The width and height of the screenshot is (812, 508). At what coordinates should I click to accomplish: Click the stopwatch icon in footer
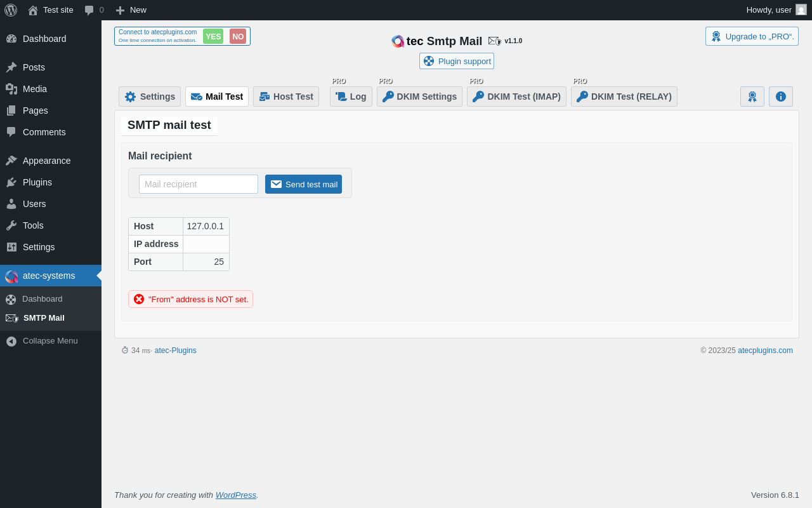coord(125,350)
